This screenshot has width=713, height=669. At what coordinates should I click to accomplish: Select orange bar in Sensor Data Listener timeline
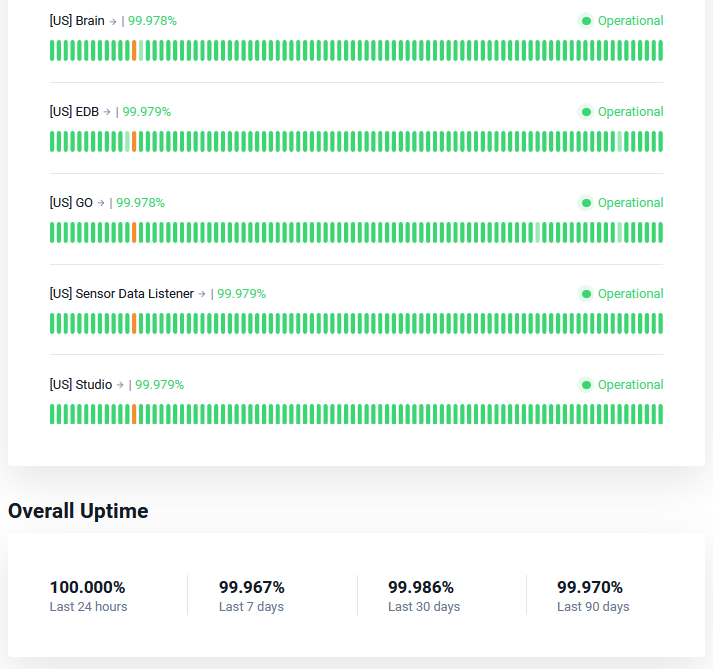point(134,323)
